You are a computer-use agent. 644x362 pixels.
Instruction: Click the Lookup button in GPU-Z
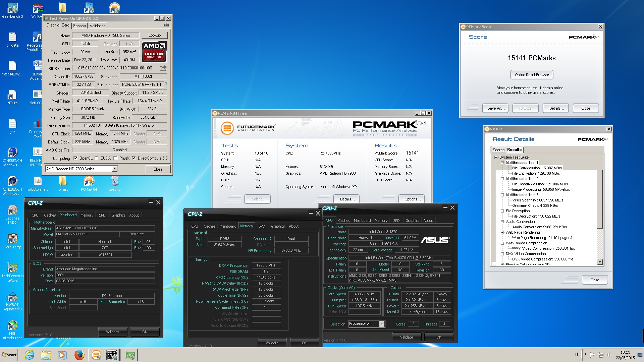(x=155, y=35)
